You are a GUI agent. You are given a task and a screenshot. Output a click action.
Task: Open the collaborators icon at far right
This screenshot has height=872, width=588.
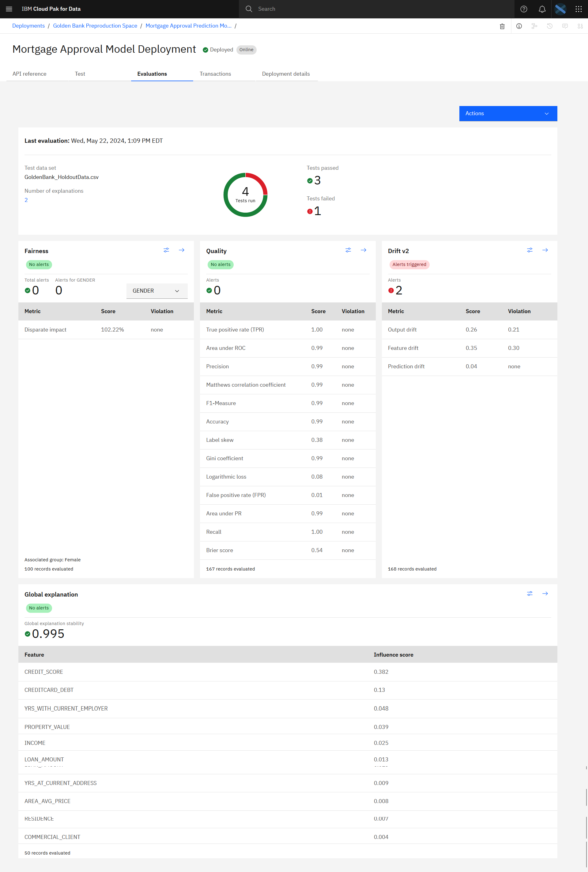pyautogui.click(x=580, y=26)
